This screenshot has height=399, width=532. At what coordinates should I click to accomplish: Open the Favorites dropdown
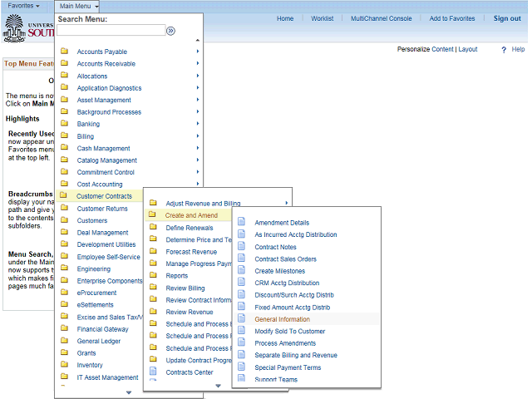[25, 6]
